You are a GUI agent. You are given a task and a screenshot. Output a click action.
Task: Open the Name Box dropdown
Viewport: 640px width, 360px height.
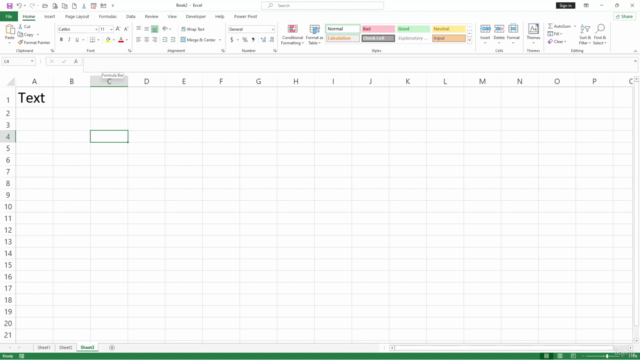tap(32, 62)
